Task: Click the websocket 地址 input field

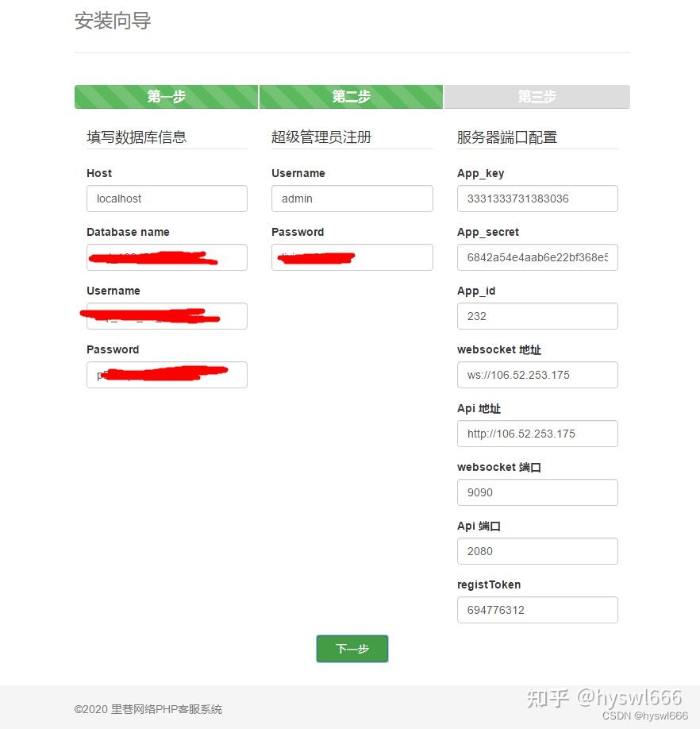Action: 537,375
